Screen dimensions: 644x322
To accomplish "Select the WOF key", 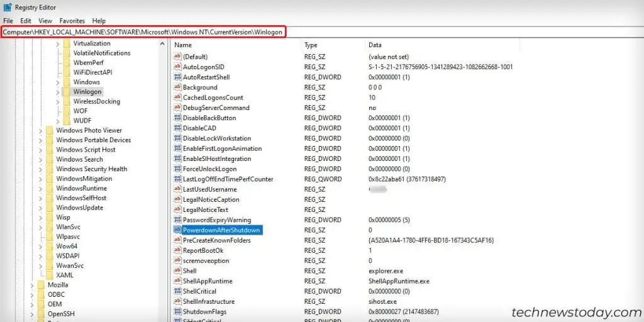I will 80,111.
